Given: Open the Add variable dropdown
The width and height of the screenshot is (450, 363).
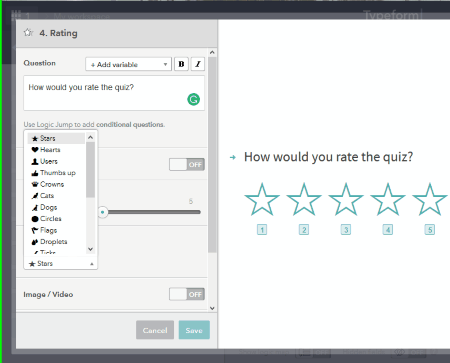Looking at the screenshot, I should coord(128,64).
